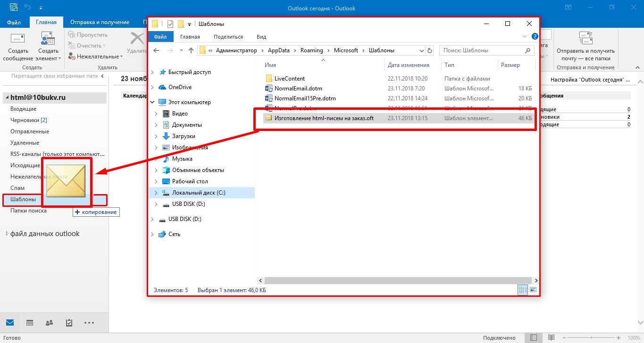644x343 pixels.
Task: Open the Вид tab in Explorer
Action: [x=261, y=37]
